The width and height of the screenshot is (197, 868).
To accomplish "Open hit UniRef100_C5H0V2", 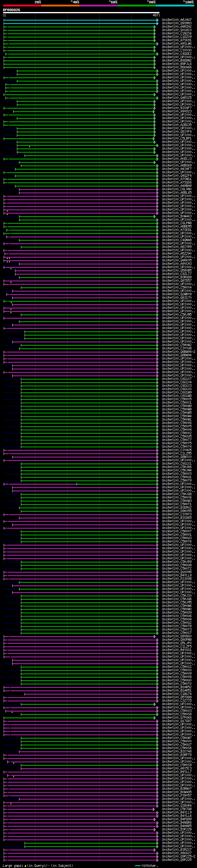I will coord(177,433).
